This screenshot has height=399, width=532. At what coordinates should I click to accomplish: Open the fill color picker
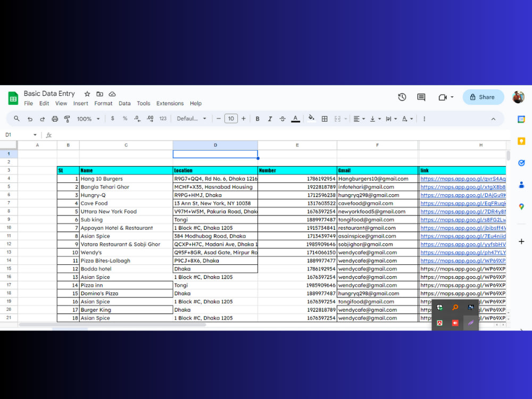tap(311, 119)
